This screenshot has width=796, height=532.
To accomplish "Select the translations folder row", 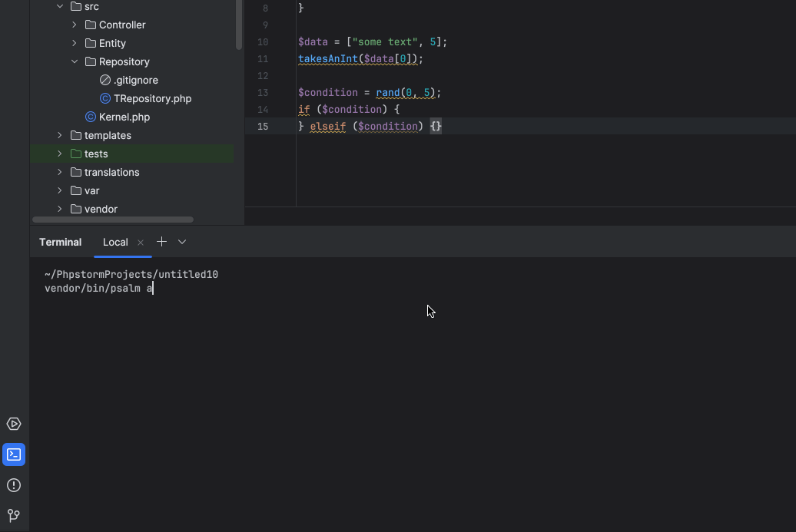I will click(132, 173).
